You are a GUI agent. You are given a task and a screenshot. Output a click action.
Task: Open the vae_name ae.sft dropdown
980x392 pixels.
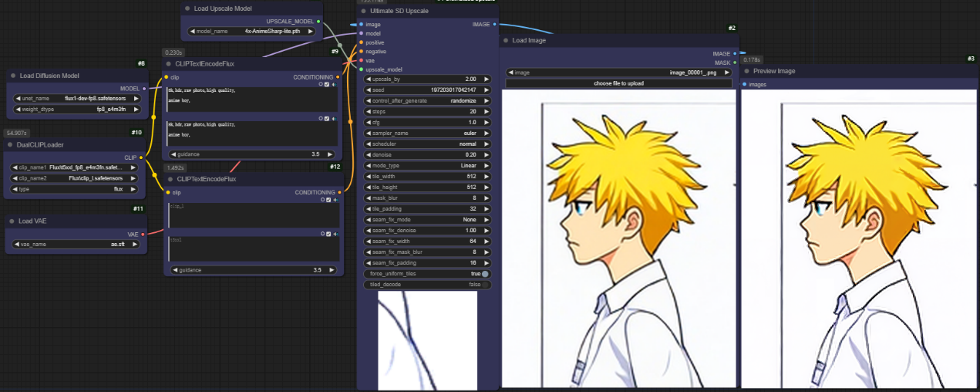coord(76,244)
